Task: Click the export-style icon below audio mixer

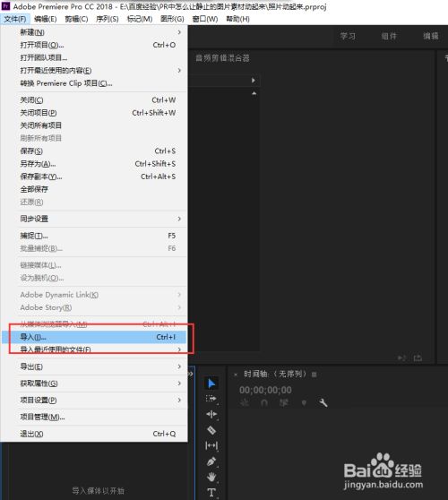Action: point(418,358)
